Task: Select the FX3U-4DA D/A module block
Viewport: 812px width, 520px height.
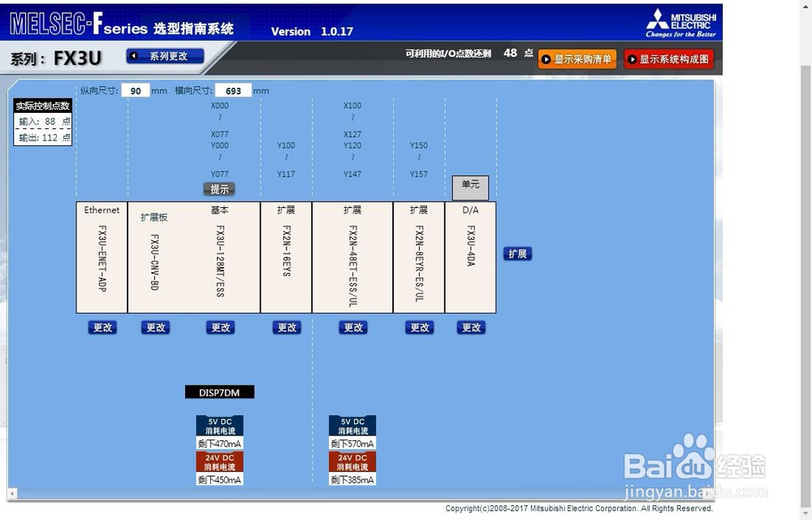Action: [471, 258]
